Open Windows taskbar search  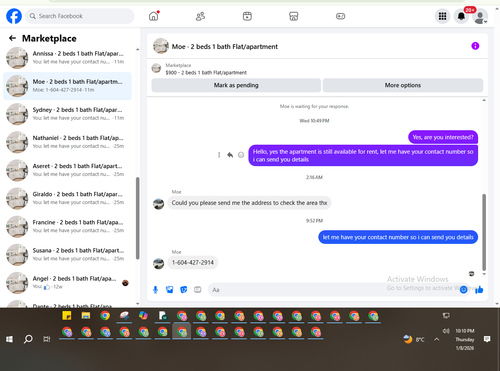pos(28,339)
